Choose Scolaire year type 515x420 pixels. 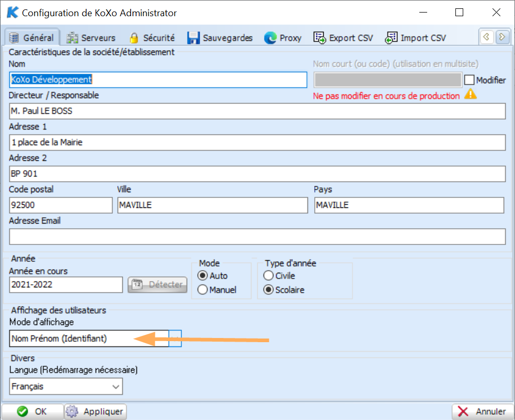click(x=268, y=290)
